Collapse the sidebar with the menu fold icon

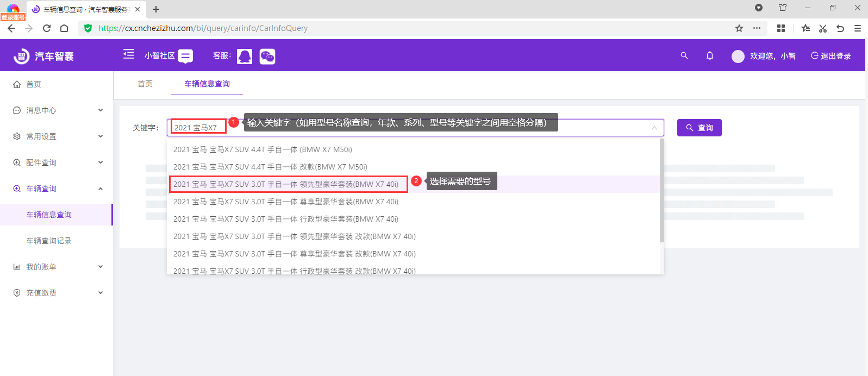(129, 54)
